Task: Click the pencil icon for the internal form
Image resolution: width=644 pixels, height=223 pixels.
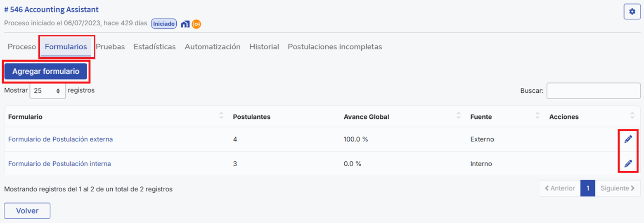Action: click(x=628, y=164)
